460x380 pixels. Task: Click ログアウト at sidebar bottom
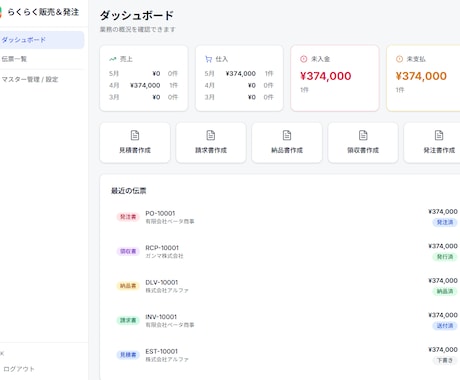pyautogui.click(x=19, y=369)
